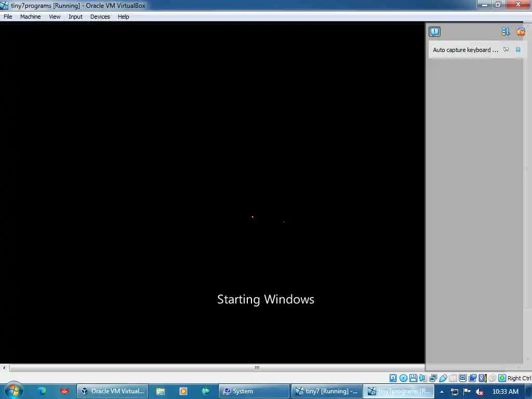Image resolution: width=532 pixels, height=399 pixels.
Task: Click the Auto capture keyboard message text
Action: pos(465,50)
